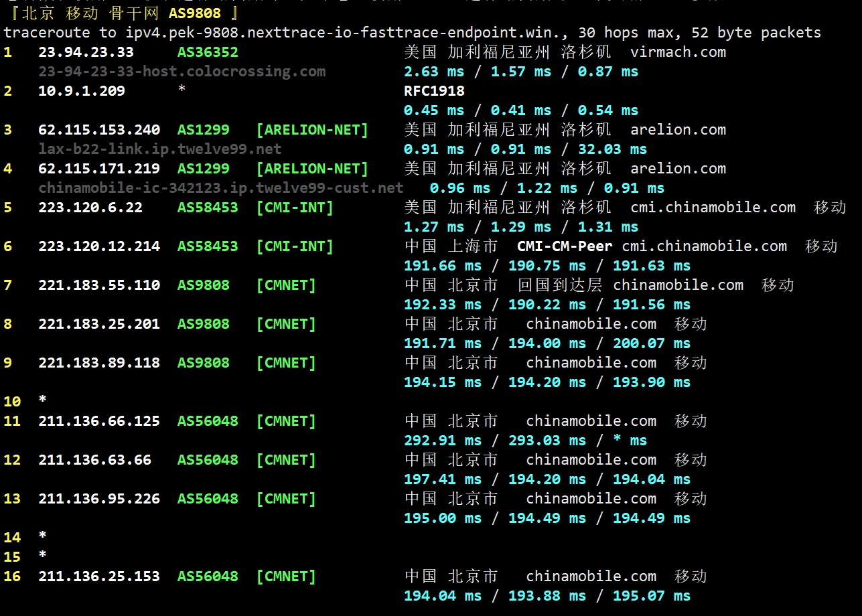Click the [CMI-INT] tag on hop 6
The image size is (862, 616).
click(295, 246)
